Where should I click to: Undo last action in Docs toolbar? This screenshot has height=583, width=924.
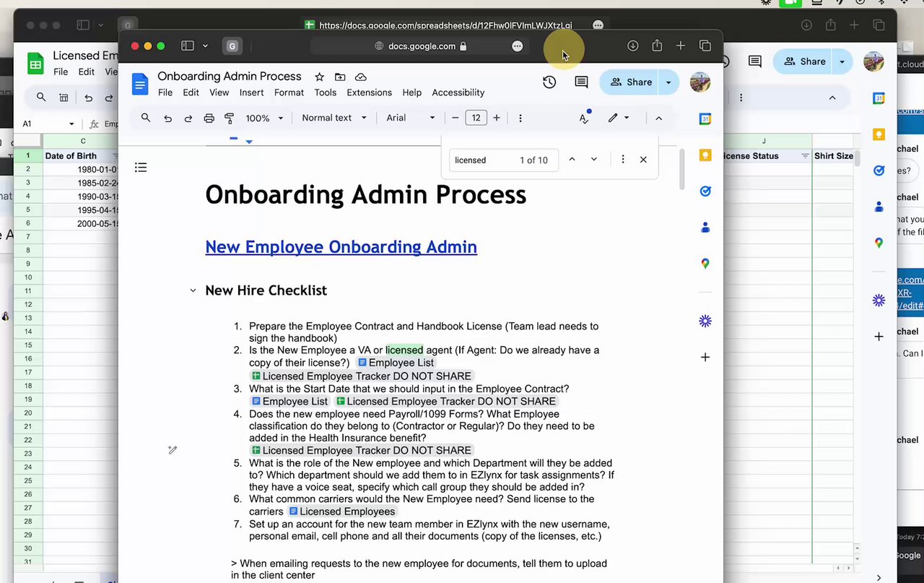coord(167,118)
